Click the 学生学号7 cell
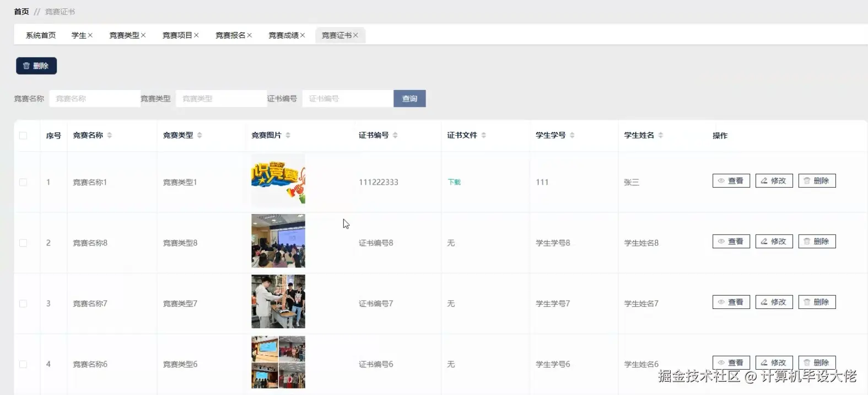868x395 pixels. (553, 303)
